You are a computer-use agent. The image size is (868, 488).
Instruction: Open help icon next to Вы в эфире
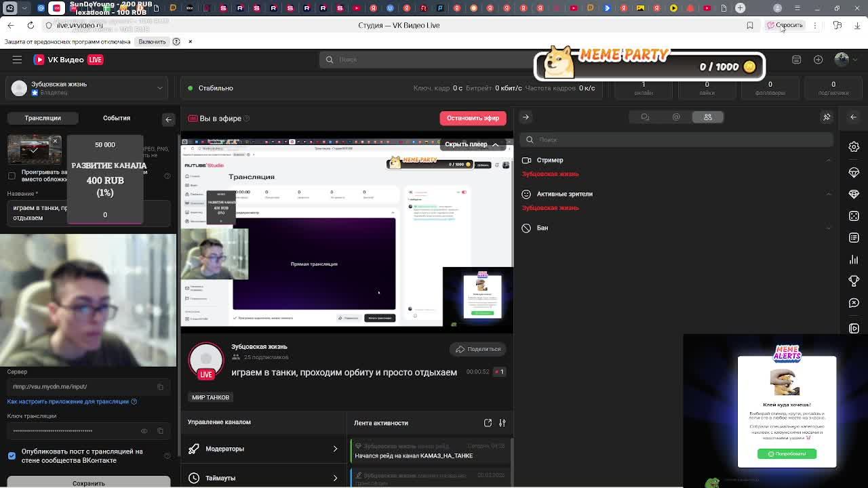click(x=246, y=119)
